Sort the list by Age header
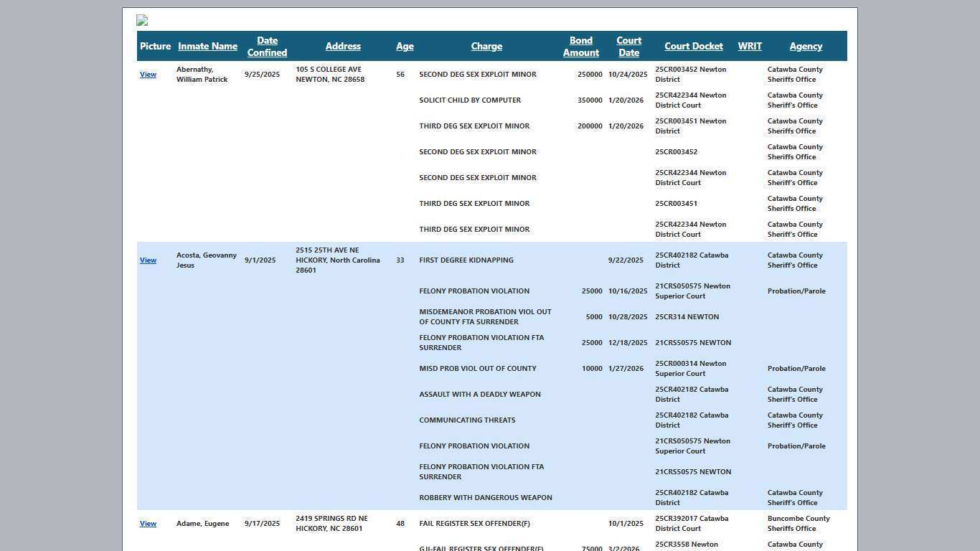Viewport: 980px width, 551px height. tap(405, 46)
